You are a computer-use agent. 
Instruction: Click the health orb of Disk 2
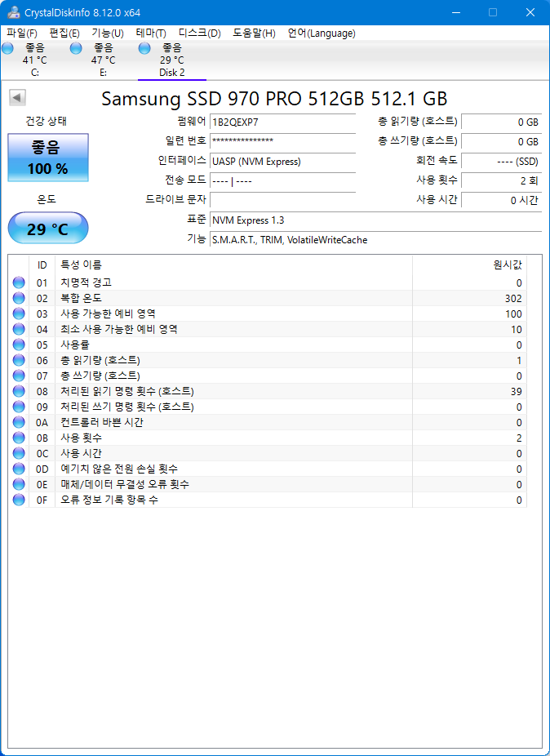coord(144,48)
